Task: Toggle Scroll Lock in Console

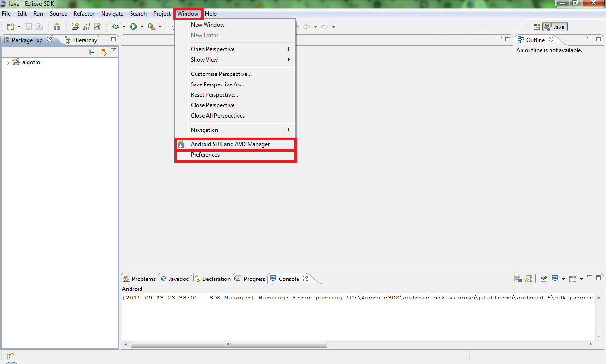Action: [529, 279]
